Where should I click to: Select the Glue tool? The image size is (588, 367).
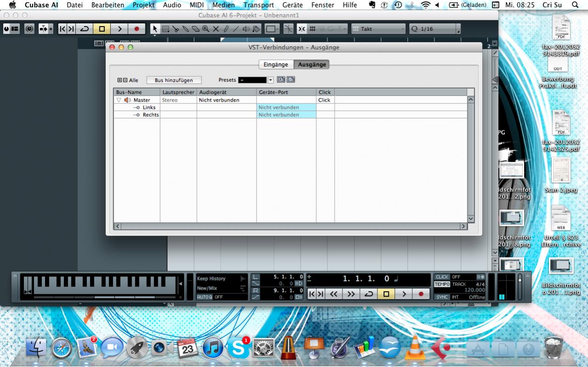pos(186,28)
